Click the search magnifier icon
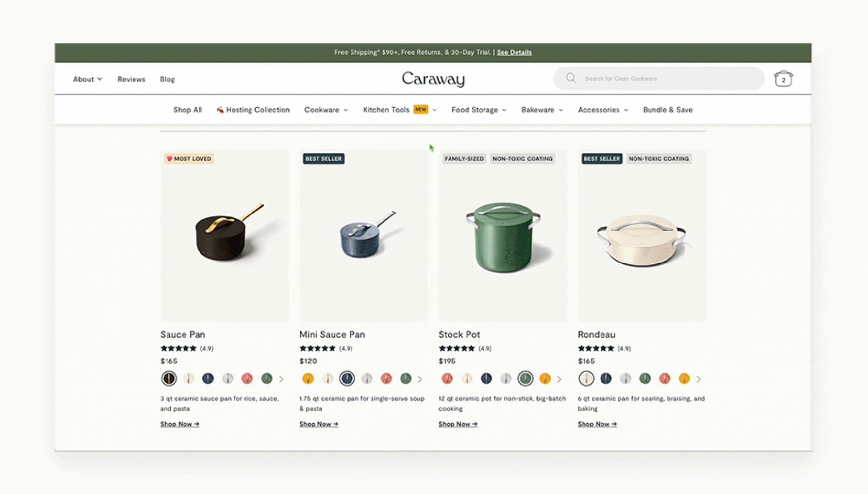 [x=571, y=78]
